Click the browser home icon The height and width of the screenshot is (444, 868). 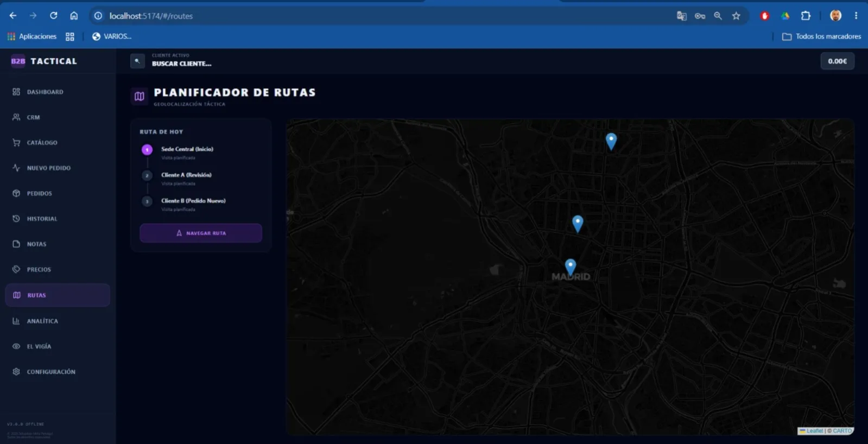click(74, 16)
